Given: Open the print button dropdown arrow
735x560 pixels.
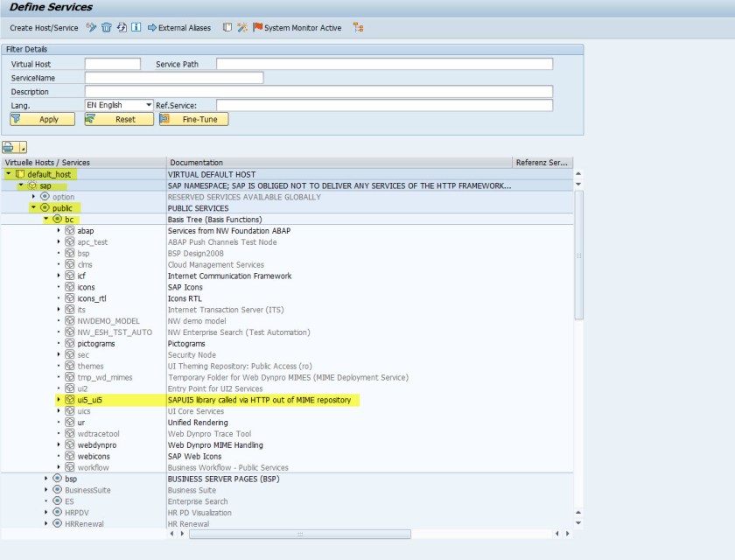Looking at the screenshot, I should [22, 146].
